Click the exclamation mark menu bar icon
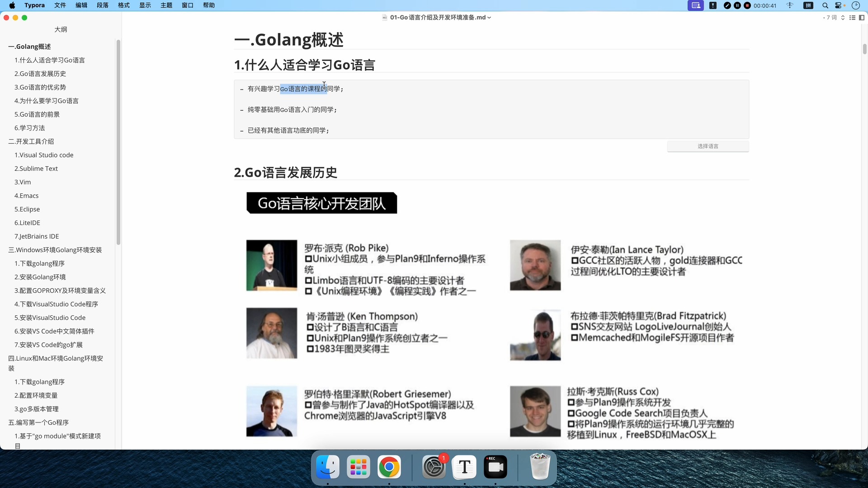Image resolution: width=868 pixels, height=488 pixels. (713, 5)
